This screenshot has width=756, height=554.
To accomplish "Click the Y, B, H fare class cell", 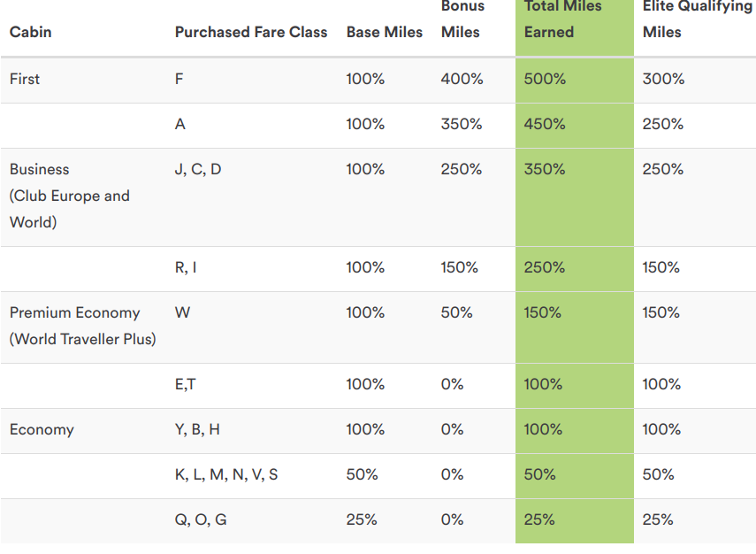I will pyautogui.click(x=197, y=429).
